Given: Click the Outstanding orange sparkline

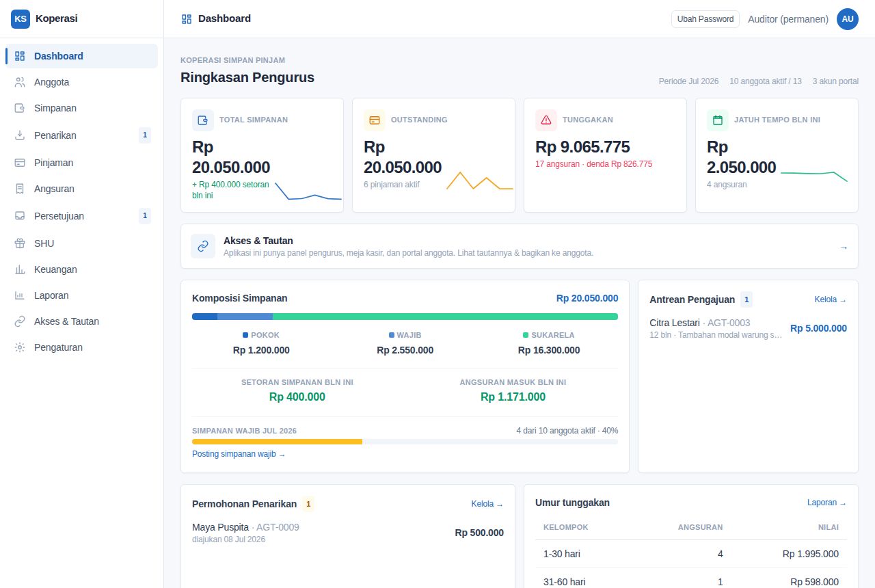Looking at the screenshot, I should [480, 181].
